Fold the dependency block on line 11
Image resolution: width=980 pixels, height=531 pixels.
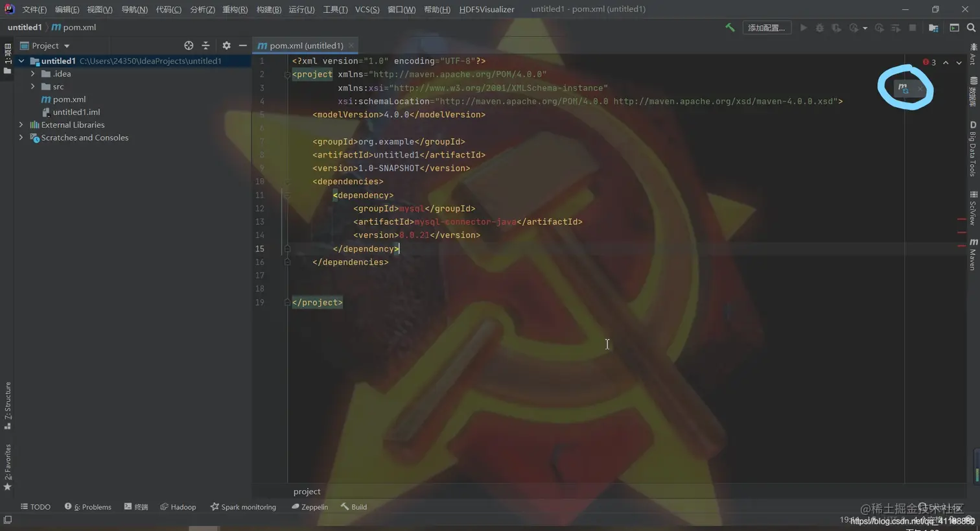coord(287,195)
